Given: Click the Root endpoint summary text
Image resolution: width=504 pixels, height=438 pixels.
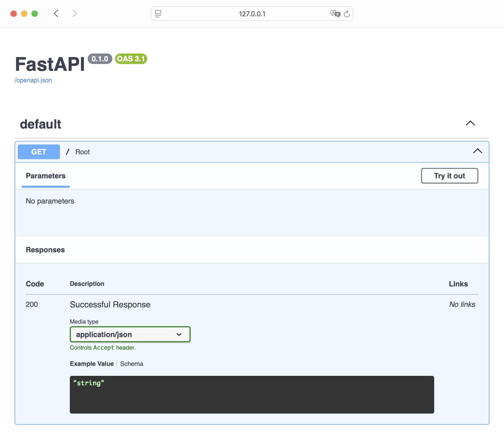Looking at the screenshot, I should [x=82, y=152].
